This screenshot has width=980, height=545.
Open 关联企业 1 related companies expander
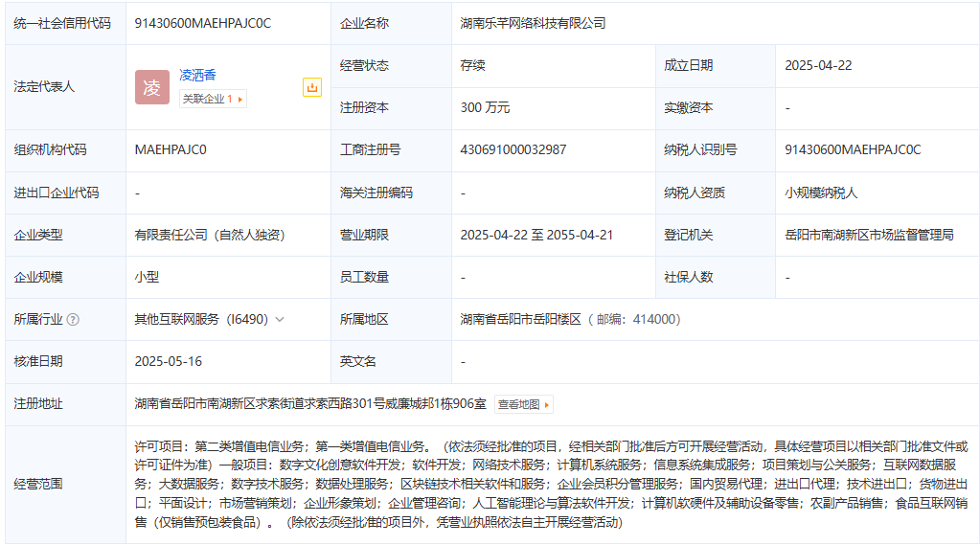[x=213, y=99]
